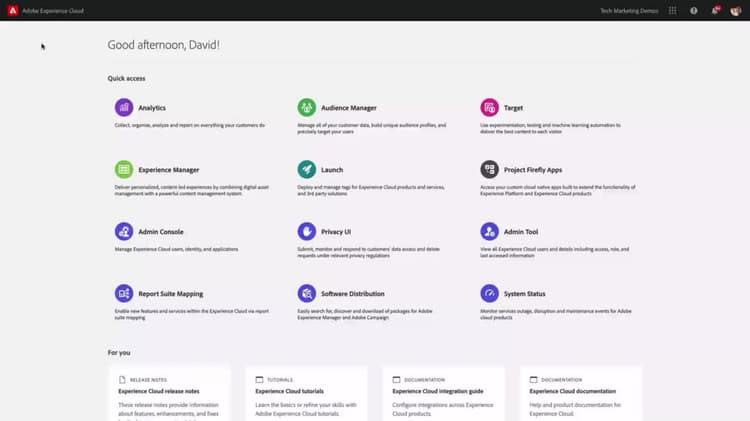Image resolution: width=750 pixels, height=421 pixels.
Task: Open the Report Suite Mapping icon
Action: [x=124, y=293]
